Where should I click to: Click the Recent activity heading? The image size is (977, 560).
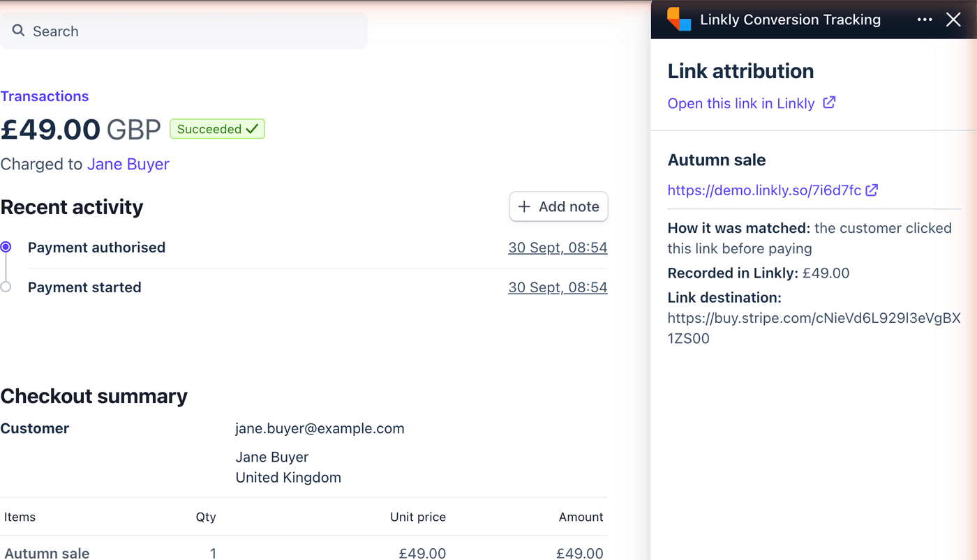[72, 207]
